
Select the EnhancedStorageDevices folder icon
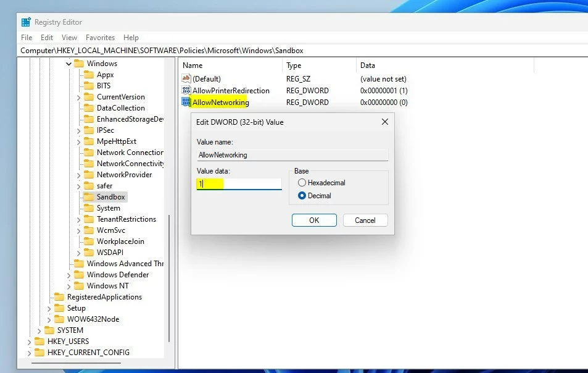click(x=89, y=119)
